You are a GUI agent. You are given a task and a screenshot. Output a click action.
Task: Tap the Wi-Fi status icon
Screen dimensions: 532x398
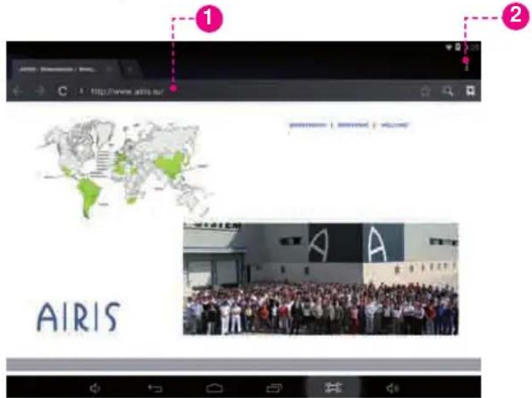[x=449, y=47]
